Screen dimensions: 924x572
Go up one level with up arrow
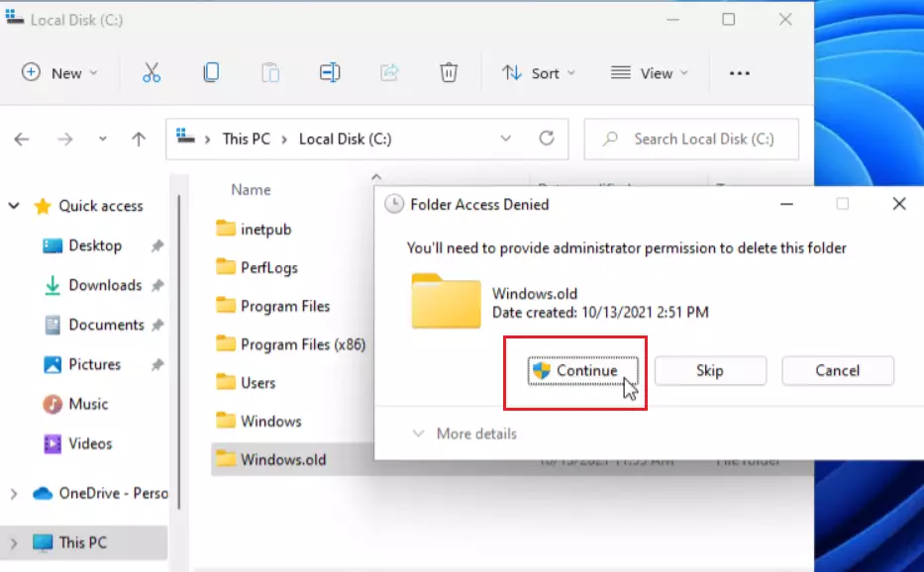tap(139, 139)
